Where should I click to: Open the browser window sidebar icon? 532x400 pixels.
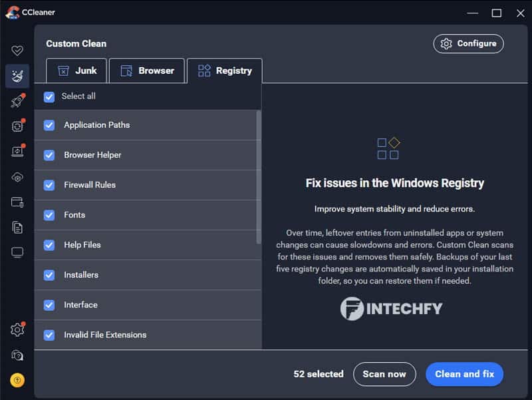click(x=17, y=202)
